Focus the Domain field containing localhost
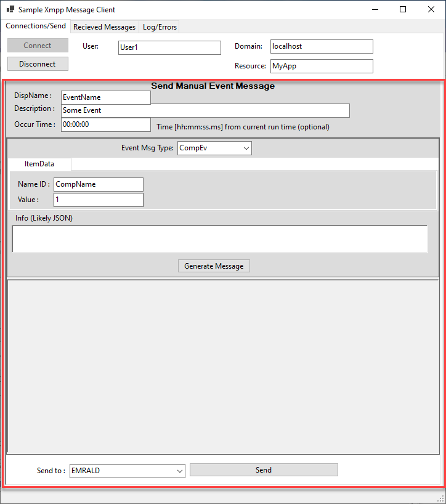This screenshot has height=504, width=446. coord(321,47)
